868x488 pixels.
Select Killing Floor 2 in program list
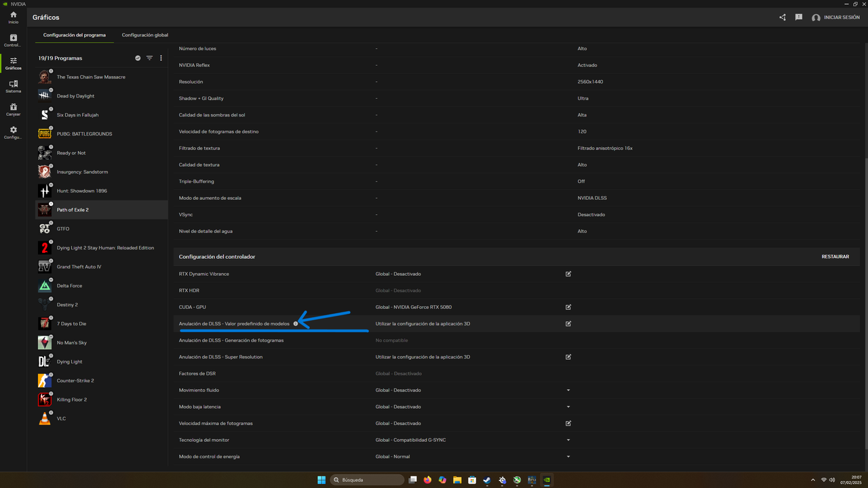[x=102, y=400]
